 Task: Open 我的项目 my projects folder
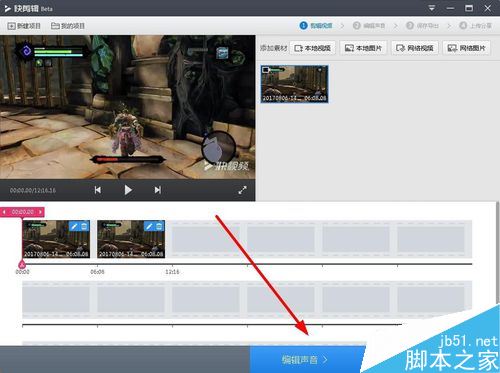(x=68, y=26)
